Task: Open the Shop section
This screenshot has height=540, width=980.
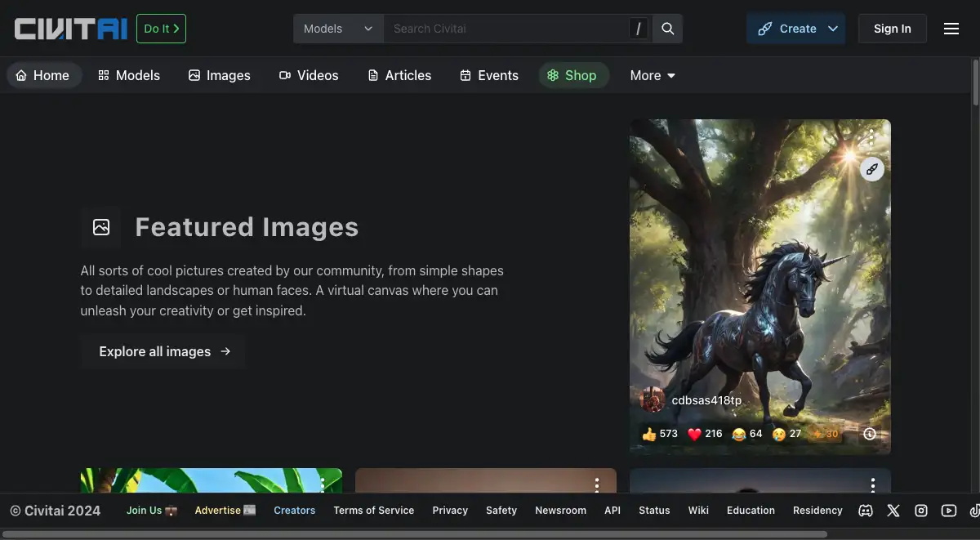Action: pos(573,75)
